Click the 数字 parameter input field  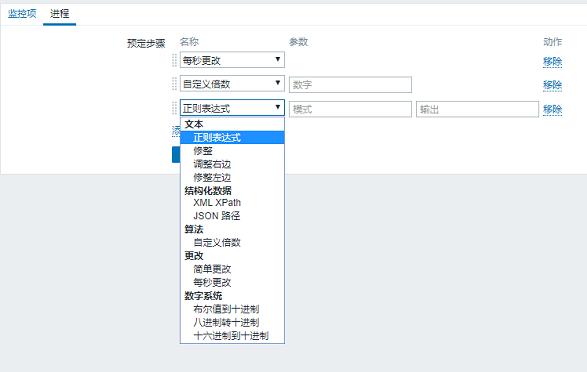coord(350,85)
